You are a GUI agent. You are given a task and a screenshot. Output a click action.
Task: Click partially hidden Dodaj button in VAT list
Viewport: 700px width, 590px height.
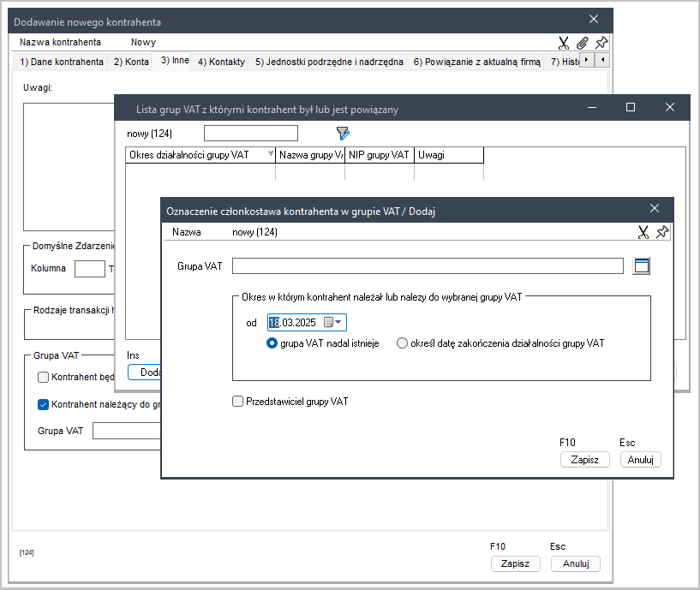point(145,372)
